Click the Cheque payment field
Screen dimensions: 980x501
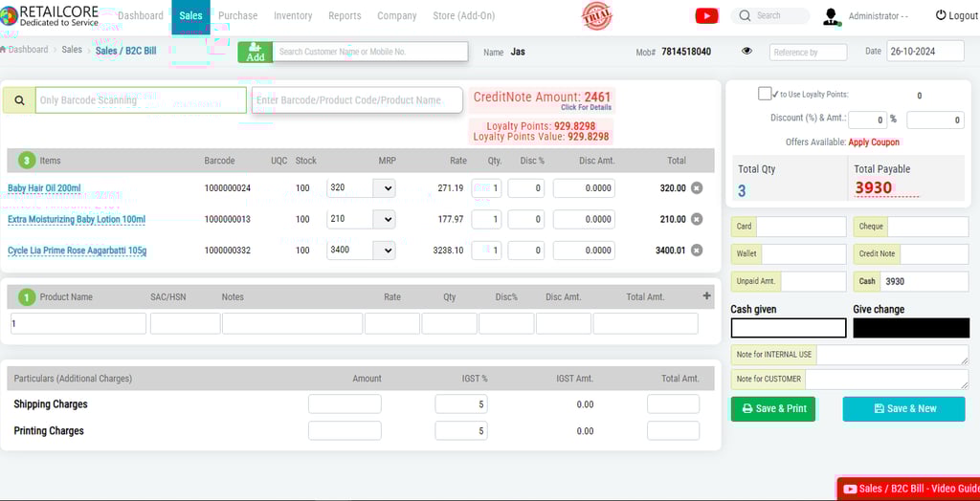pyautogui.click(x=928, y=227)
